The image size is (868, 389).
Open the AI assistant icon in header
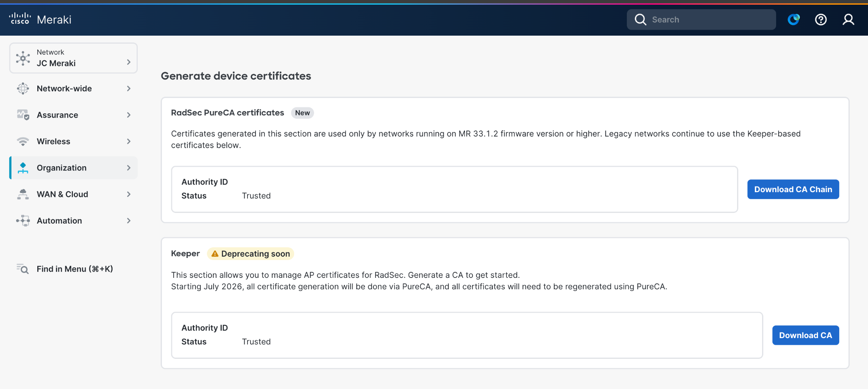793,20
